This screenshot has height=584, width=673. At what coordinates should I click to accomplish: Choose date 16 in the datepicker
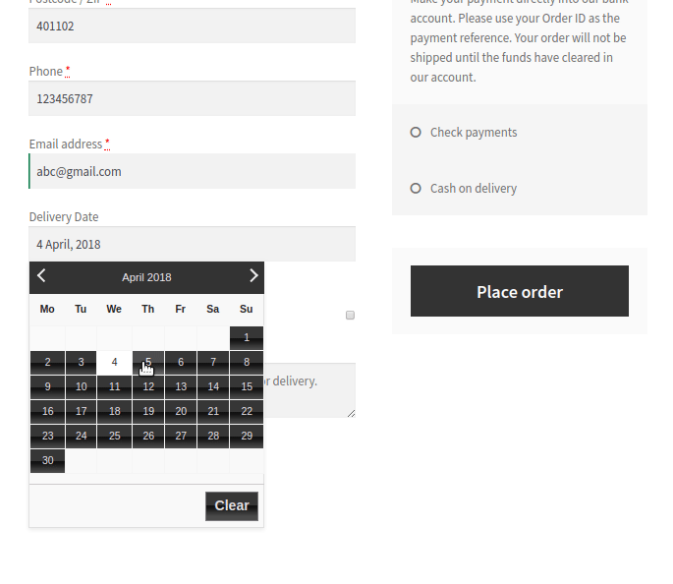tap(48, 412)
